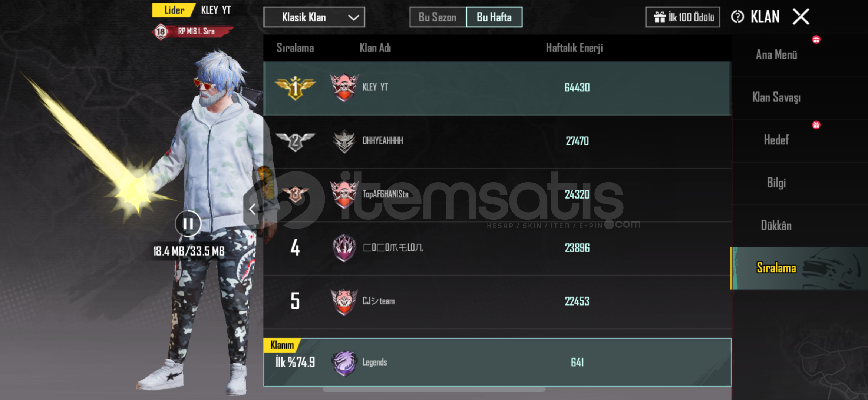The image size is (868, 400).
Task: Click the KLEY YT clan skull emblem
Action: click(344, 88)
